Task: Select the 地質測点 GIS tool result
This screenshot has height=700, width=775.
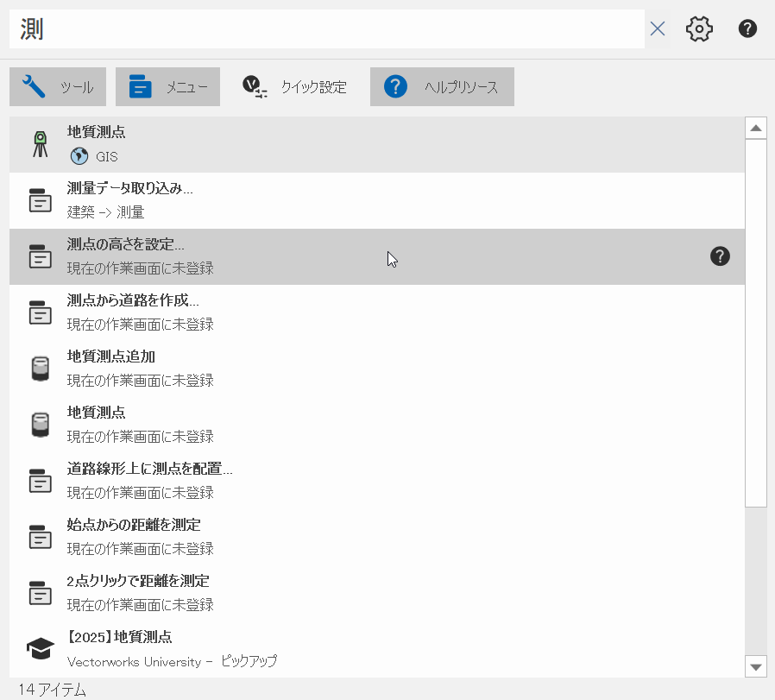Action: tap(376, 144)
